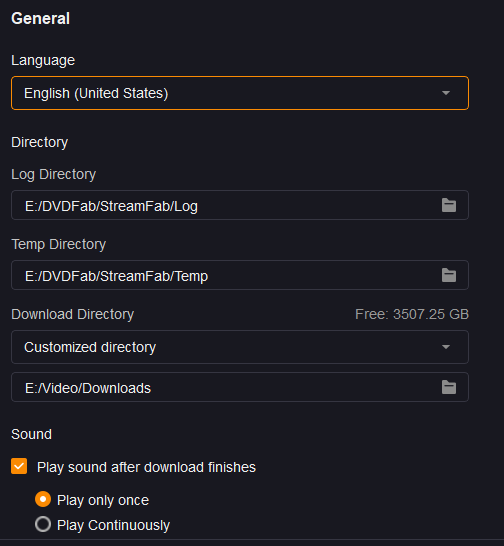Click the Language dropdown arrow
504x546 pixels.
[x=446, y=93]
